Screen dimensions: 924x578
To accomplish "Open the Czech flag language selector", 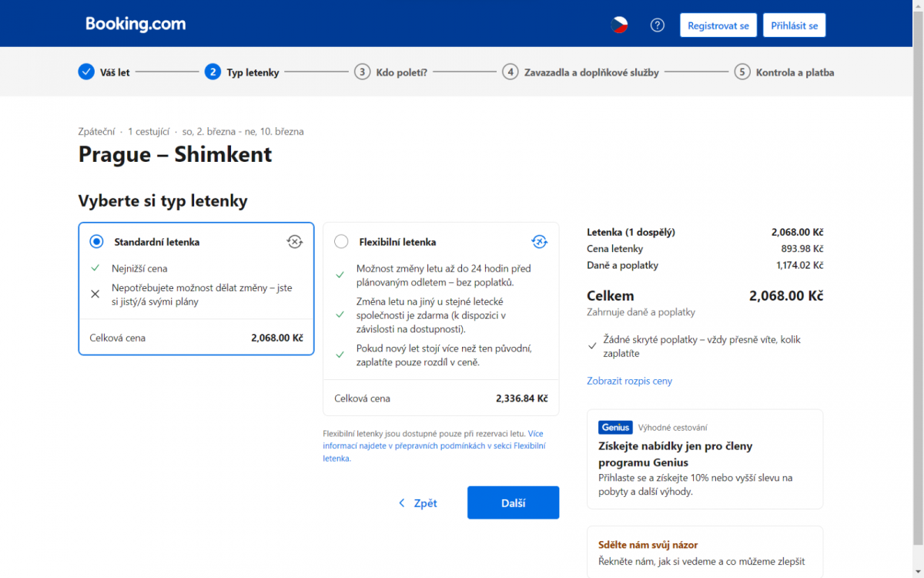I will coord(619,25).
